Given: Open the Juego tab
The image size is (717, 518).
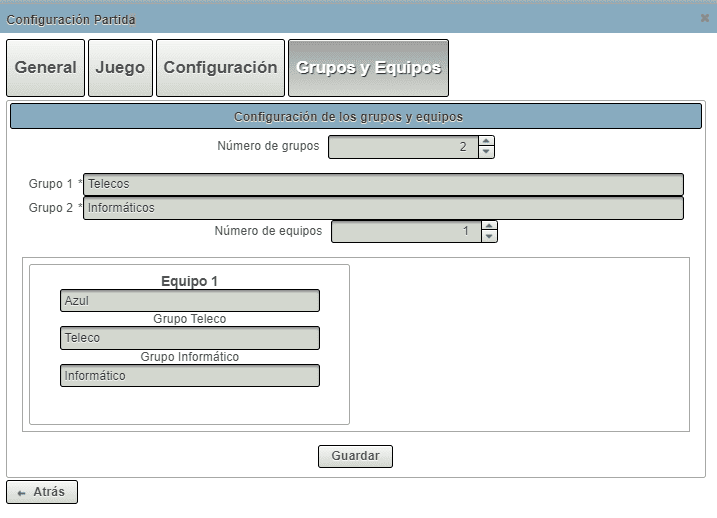Looking at the screenshot, I should pos(120,68).
